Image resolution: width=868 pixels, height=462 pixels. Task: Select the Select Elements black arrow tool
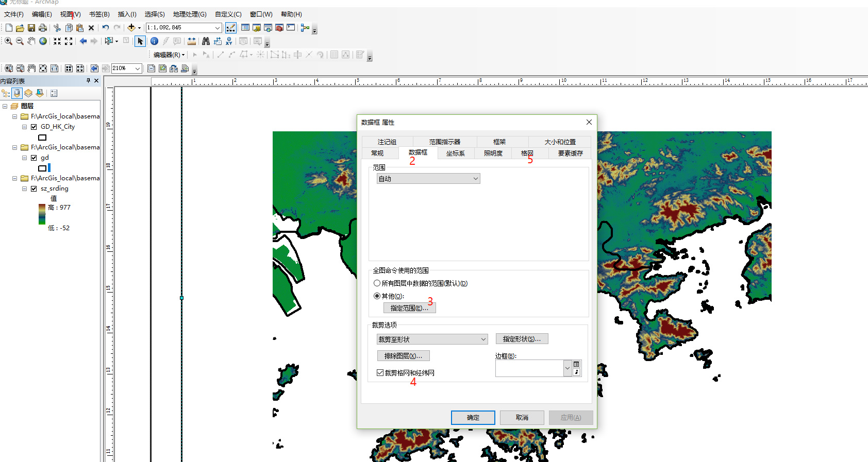pos(140,41)
